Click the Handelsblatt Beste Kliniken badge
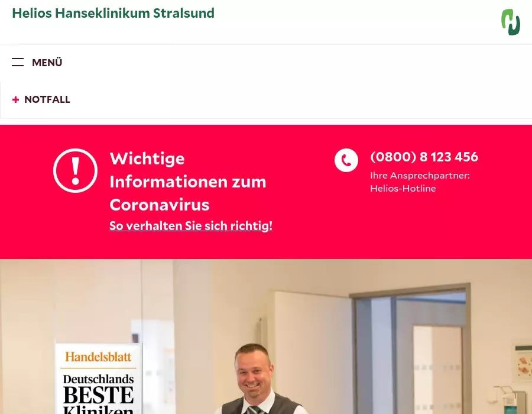This screenshot has width=532, height=414. coord(99,379)
